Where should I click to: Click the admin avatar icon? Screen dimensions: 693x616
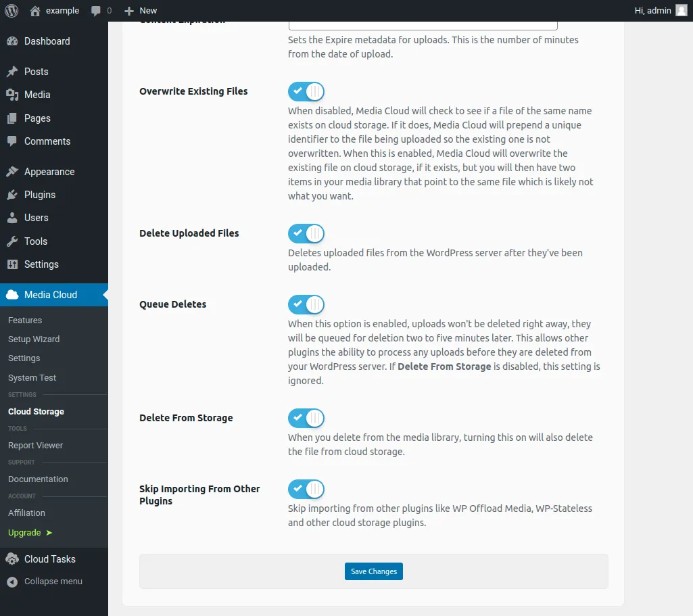pyautogui.click(x=681, y=10)
